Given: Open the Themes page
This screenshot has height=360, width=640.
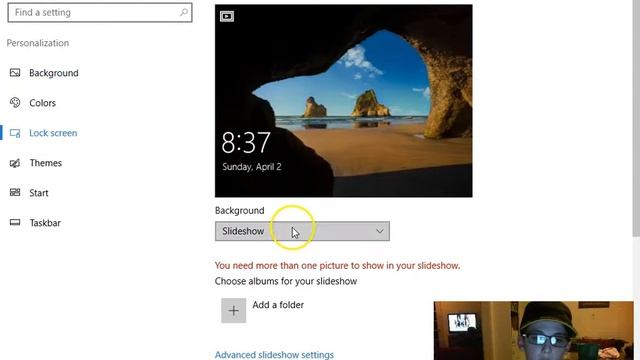Looking at the screenshot, I should click(46, 163).
